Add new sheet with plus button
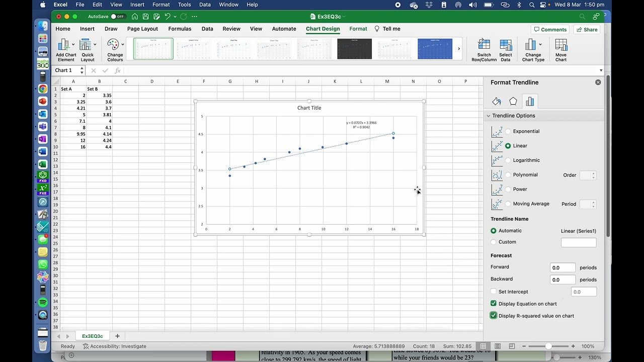This screenshot has height=362, width=644. 117,336
